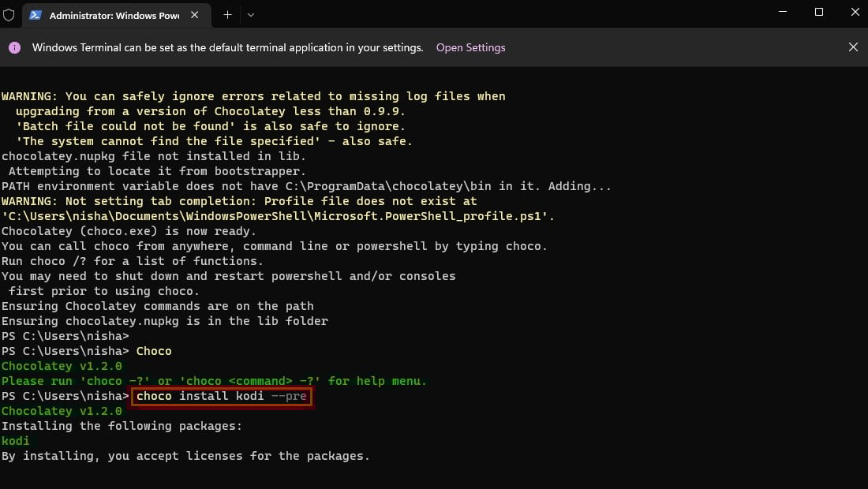
Task: Open a new tab with plus icon
Action: click(227, 15)
